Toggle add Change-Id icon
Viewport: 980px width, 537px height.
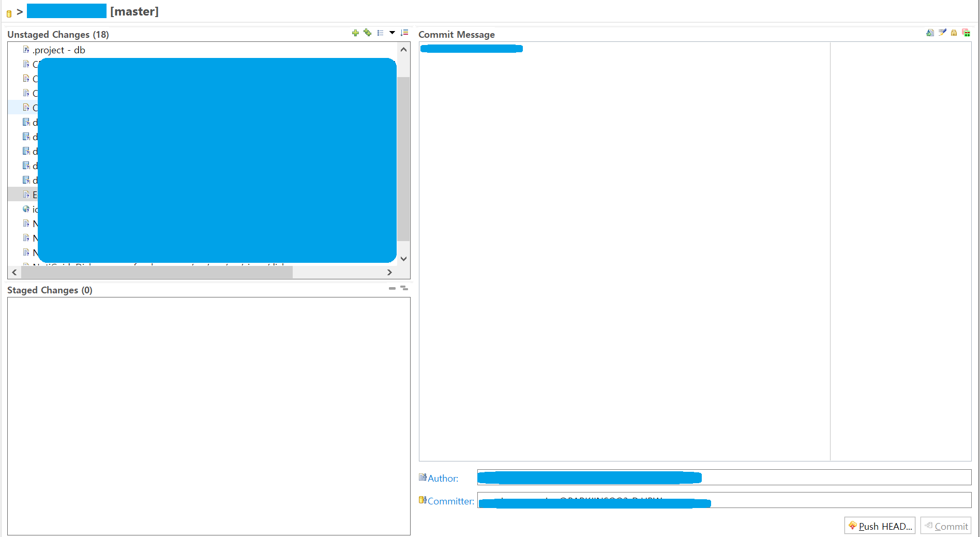(966, 33)
